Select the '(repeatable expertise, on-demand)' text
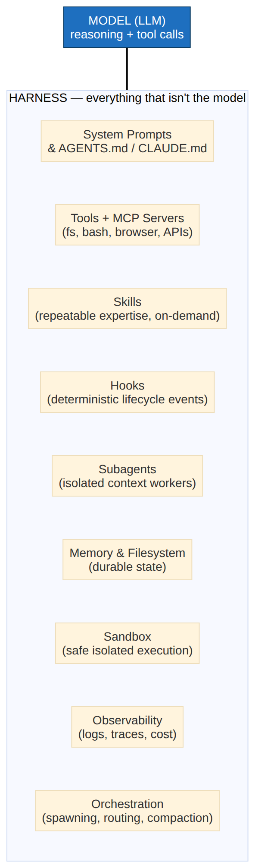Screen dimensions: 255x868 click(x=127, y=316)
